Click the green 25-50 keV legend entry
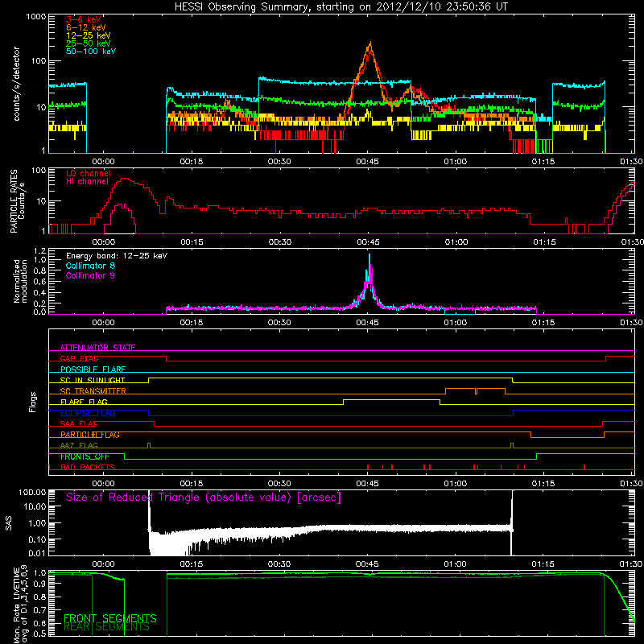644x644 pixels. (89, 43)
